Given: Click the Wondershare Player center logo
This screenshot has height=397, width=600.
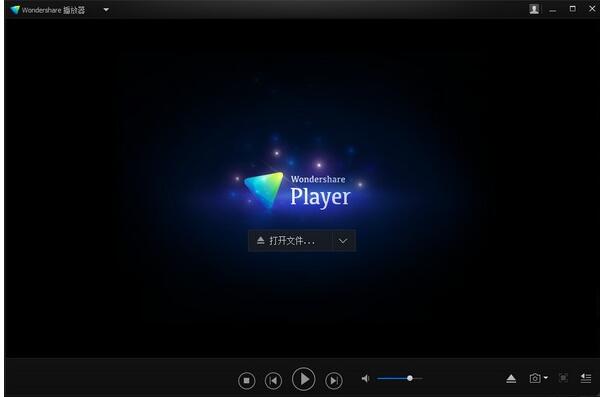Looking at the screenshot, I should tap(297, 191).
